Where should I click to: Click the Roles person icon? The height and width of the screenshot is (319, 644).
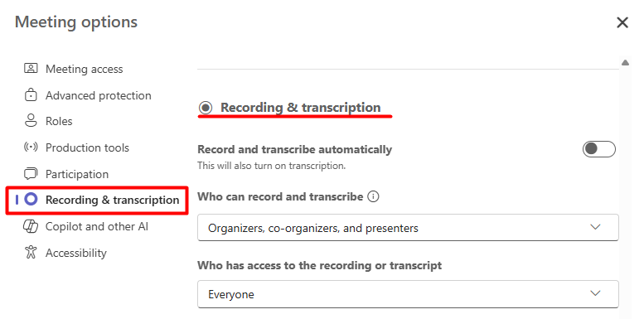pyautogui.click(x=31, y=121)
